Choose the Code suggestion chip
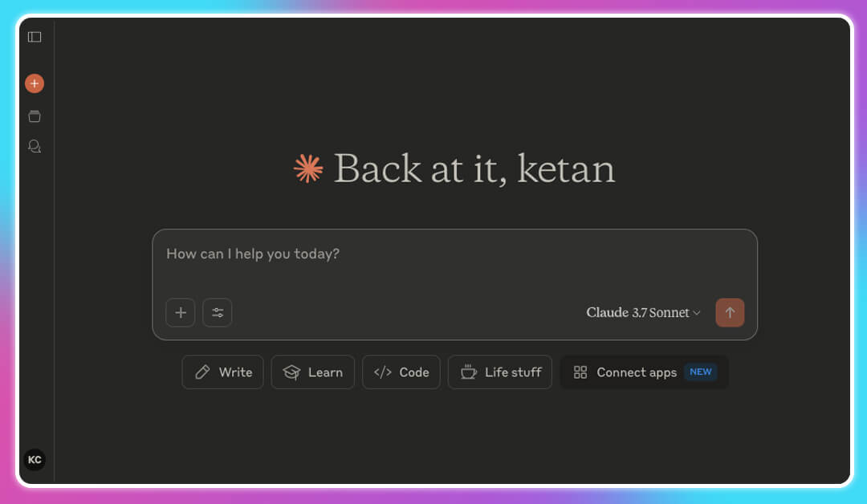This screenshot has height=504, width=867. [x=401, y=372]
